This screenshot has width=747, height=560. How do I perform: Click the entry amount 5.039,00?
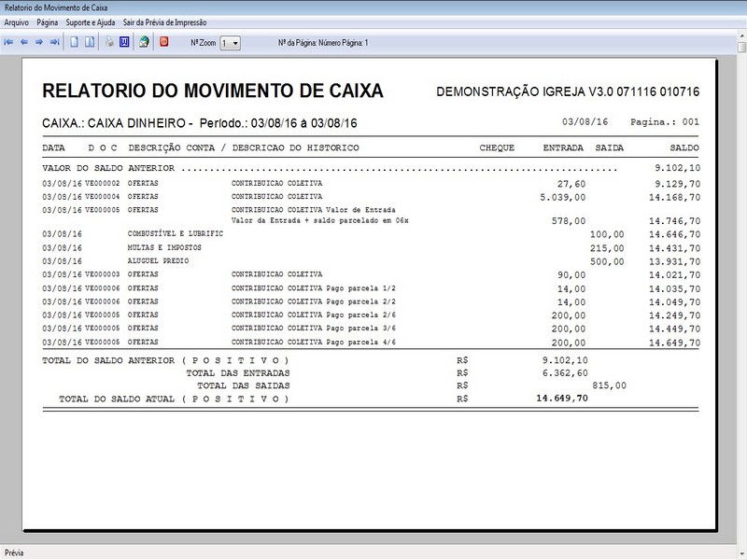(x=563, y=197)
